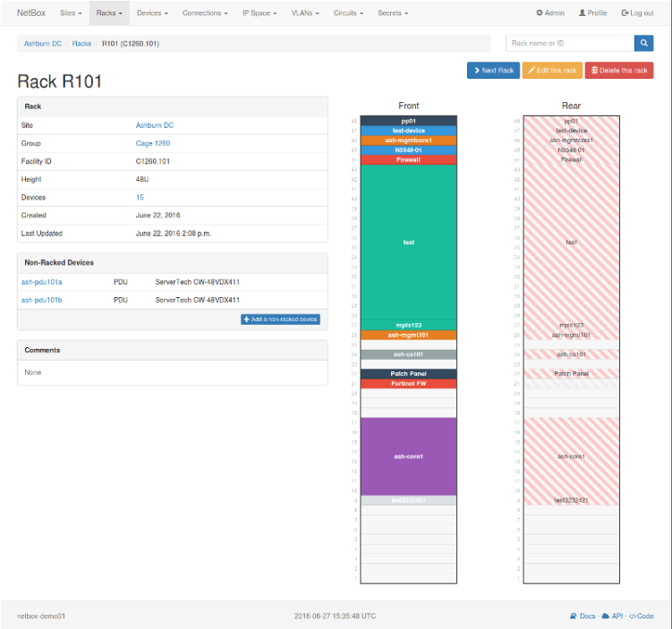Click Facility ID value C1260.101
Screen dimensions: 672x629
[x=153, y=161]
